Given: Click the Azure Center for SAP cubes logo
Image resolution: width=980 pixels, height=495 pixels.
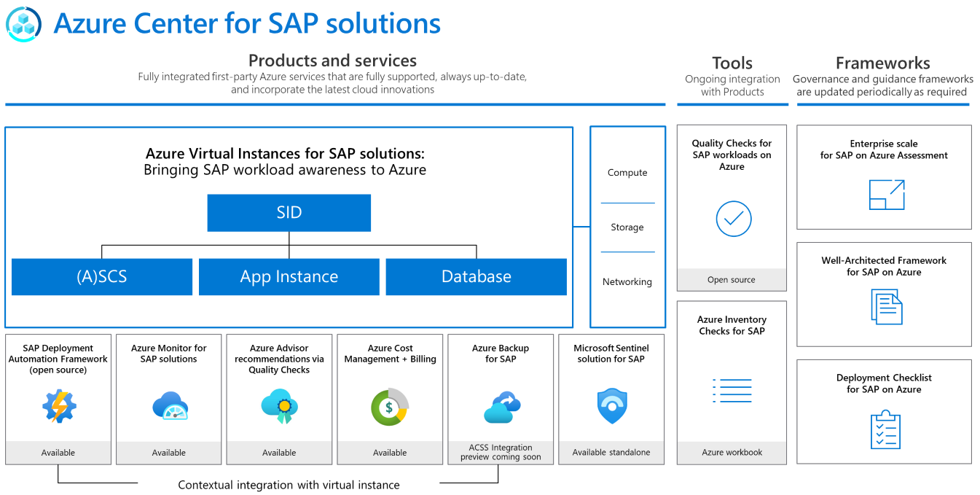Looking at the screenshot, I should click(x=24, y=23).
